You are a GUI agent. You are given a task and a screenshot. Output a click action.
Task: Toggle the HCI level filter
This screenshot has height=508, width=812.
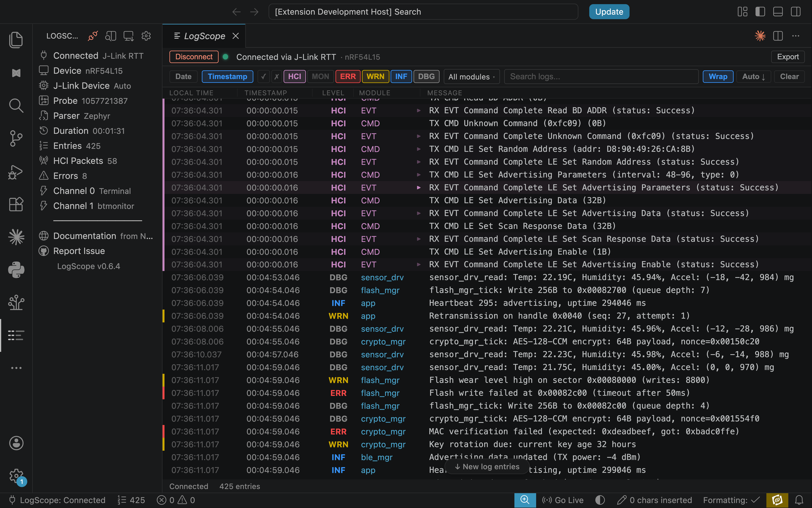[295, 76]
